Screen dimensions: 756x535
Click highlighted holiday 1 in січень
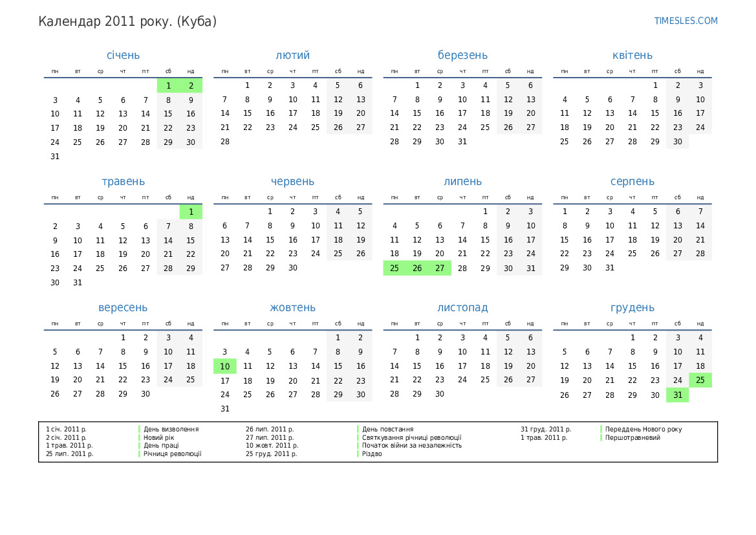[168, 85]
